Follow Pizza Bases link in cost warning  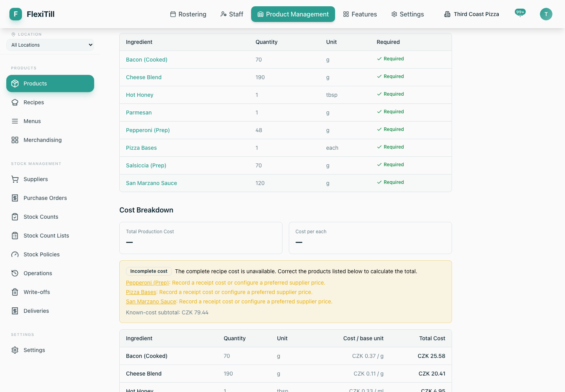(x=141, y=292)
